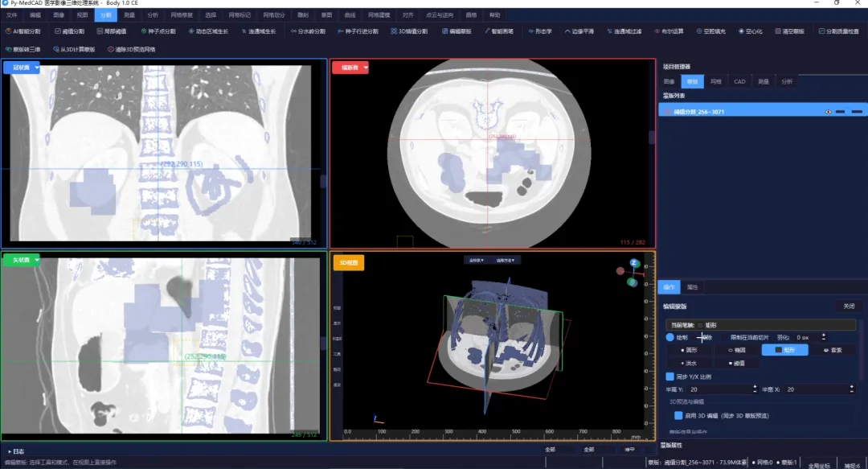Click the Z axis gizmo in 3D view
868x469 pixels.
[x=634, y=263]
